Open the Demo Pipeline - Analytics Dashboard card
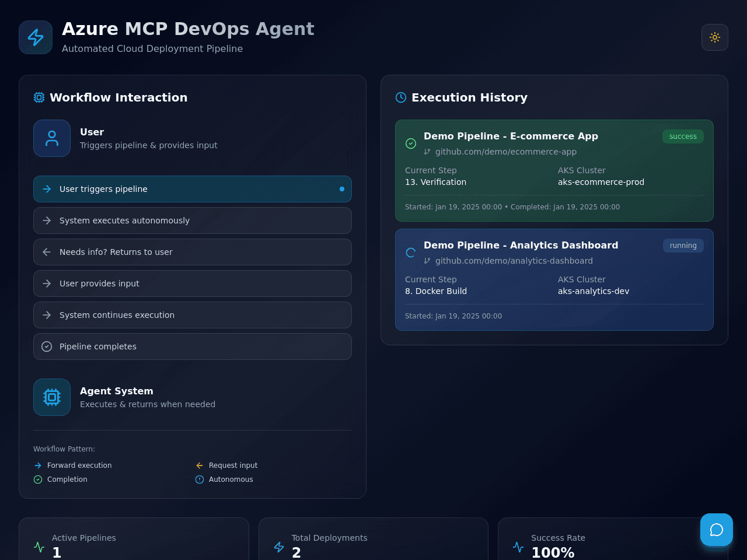This screenshot has height=560, width=747. click(554, 279)
